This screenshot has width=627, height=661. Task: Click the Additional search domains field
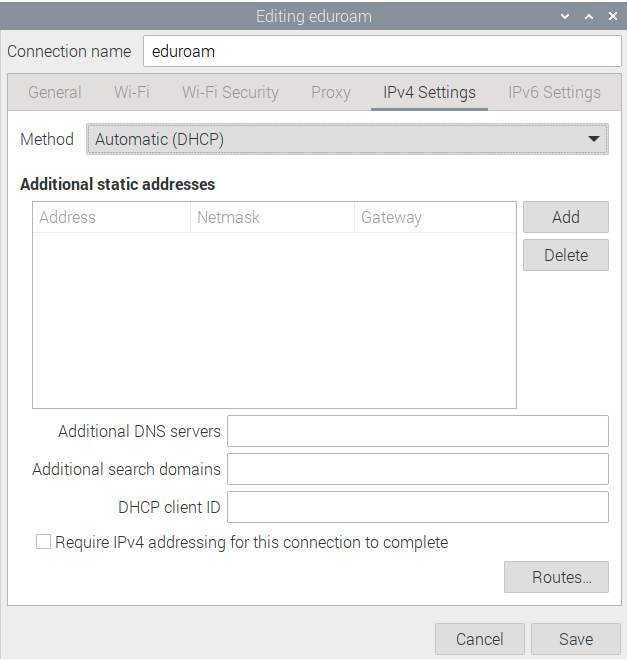click(417, 469)
